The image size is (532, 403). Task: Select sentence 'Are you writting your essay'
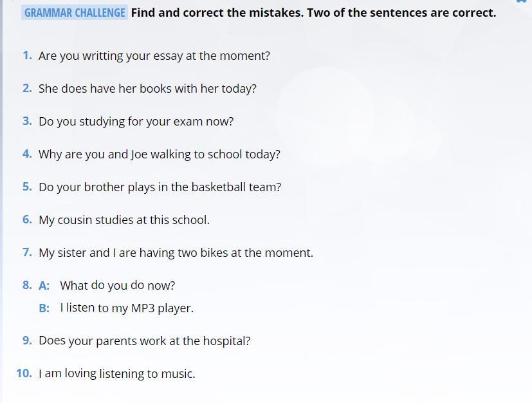154,56
